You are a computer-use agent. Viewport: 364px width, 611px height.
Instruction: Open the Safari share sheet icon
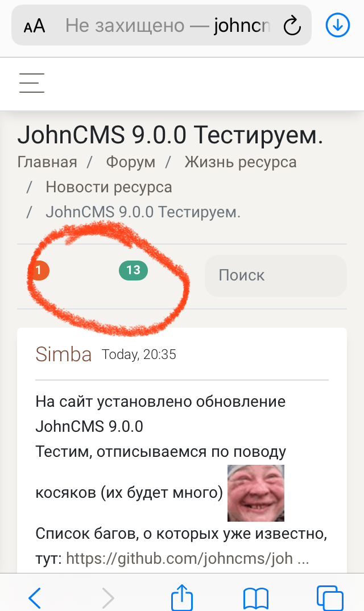pyautogui.click(x=182, y=597)
